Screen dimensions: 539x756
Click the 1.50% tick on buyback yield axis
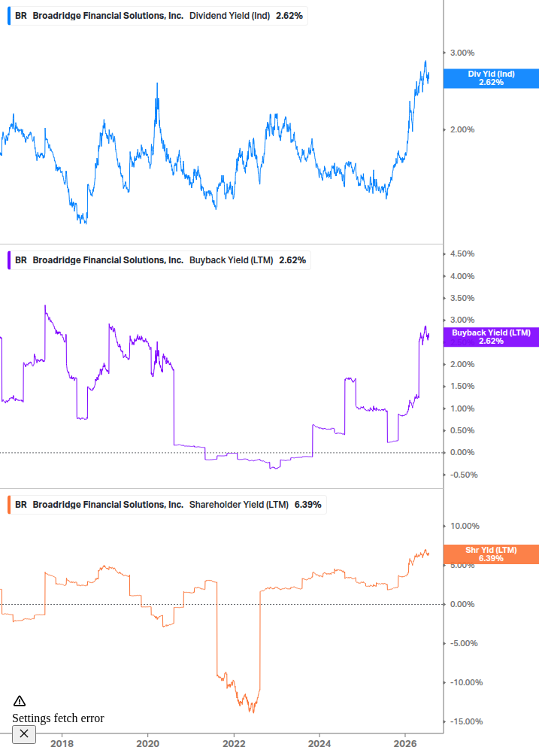(462, 386)
